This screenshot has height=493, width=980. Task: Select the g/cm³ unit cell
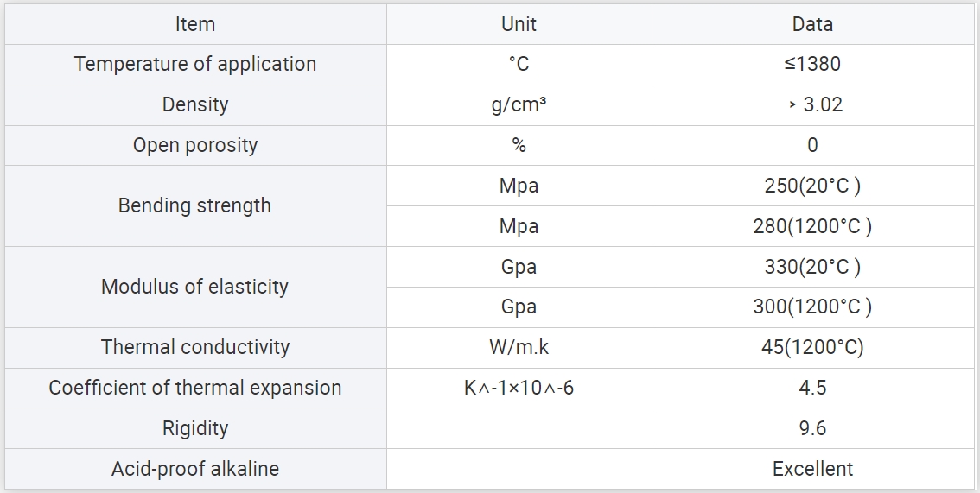[519, 104]
